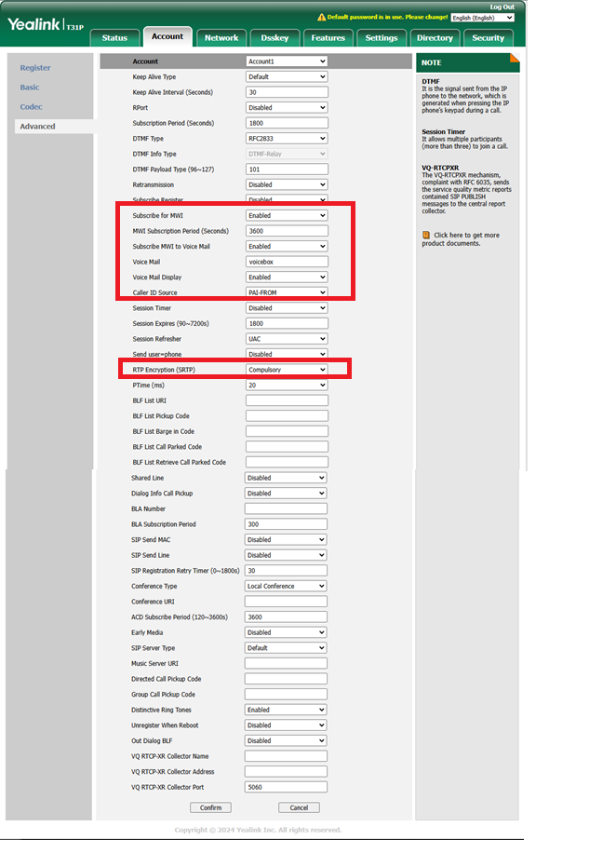This screenshot has height=867, width=616.
Task: Open the Session Refresher dropdown
Action: pyautogui.click(x=287, y=339)
